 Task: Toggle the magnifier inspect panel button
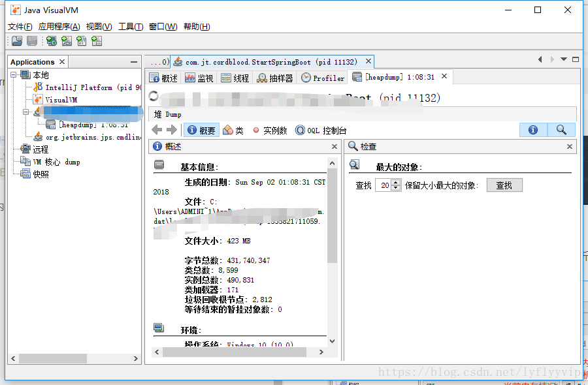point(561,130)
